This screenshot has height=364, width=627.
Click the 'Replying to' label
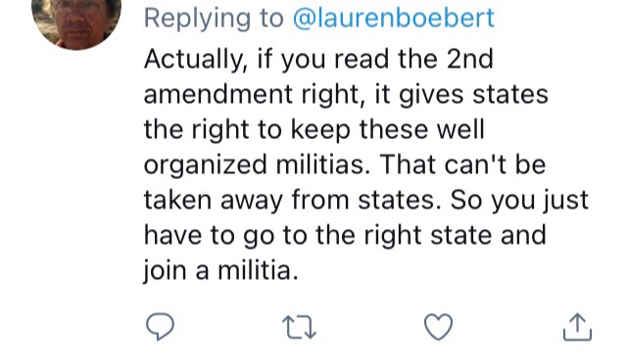(214, 19)
